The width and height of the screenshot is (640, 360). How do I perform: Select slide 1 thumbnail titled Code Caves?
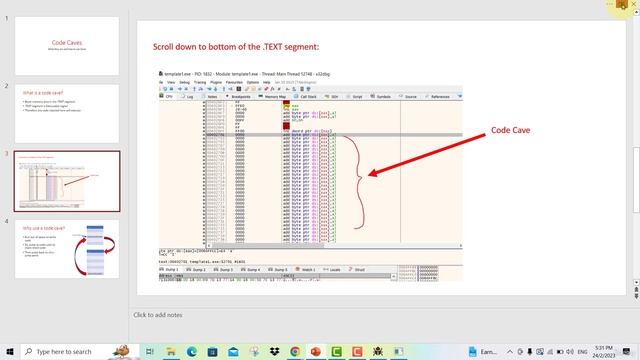(x=67, y=46)
